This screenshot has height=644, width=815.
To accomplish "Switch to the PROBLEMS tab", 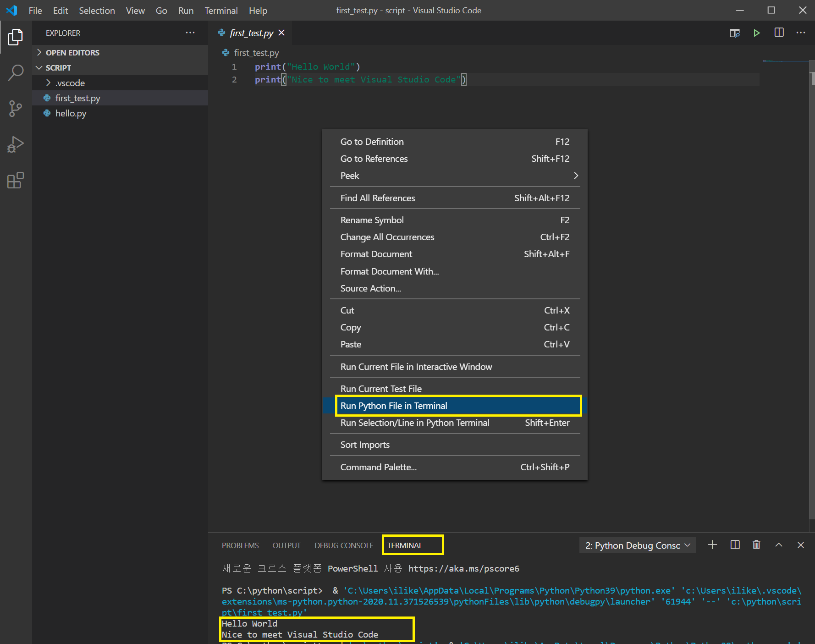I will pos(240,545).
